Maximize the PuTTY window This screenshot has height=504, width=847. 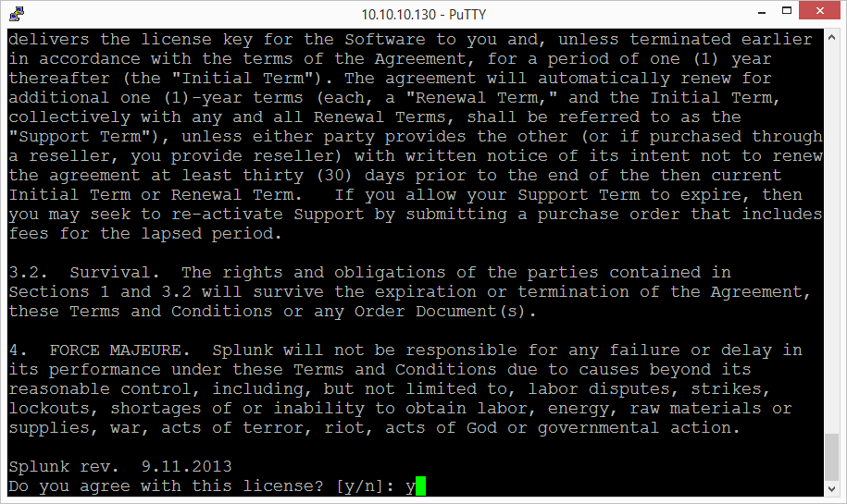tap(787, 11)
